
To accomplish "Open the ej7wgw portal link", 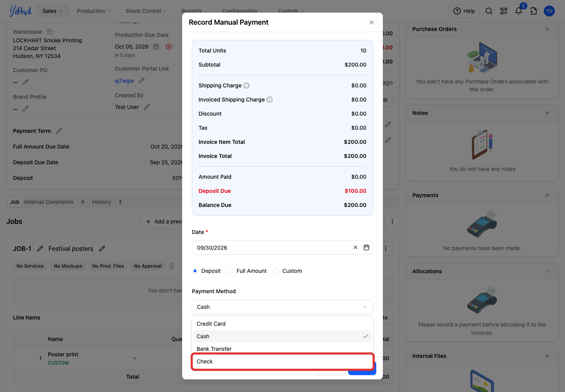I will (124, 81).
